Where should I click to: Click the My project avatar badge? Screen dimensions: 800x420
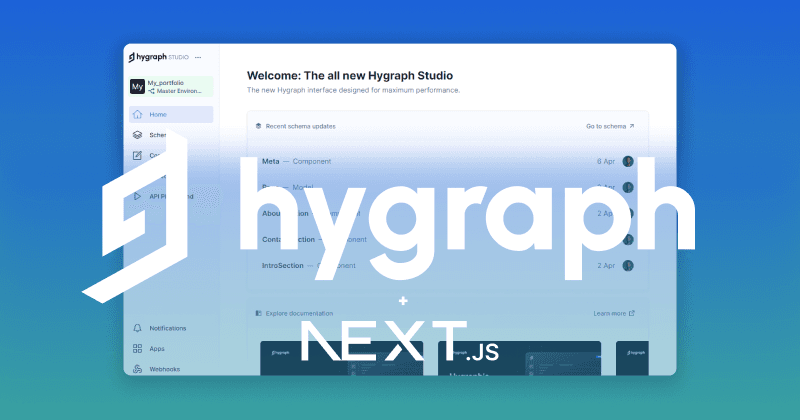click(137, 87)
